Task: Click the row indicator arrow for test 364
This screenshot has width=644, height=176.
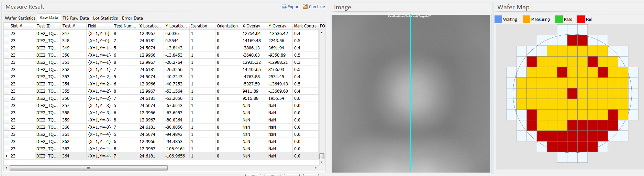Action: coord(7,156)
